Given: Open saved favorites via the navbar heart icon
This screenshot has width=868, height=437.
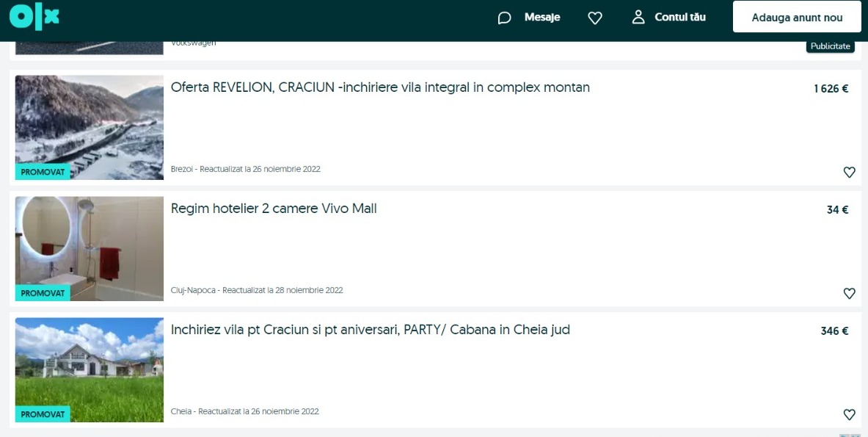Looking at the screenshot, I should coord(595,17).
